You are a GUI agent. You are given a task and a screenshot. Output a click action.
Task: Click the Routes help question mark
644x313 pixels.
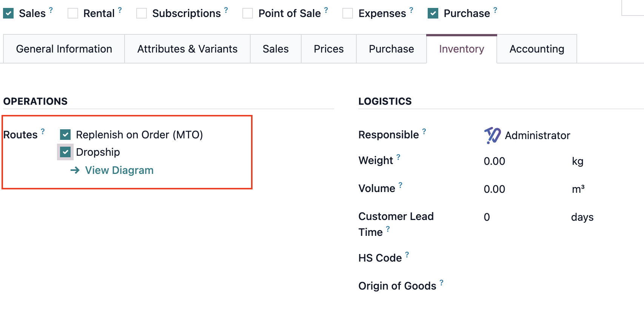[x=43, y=131]
